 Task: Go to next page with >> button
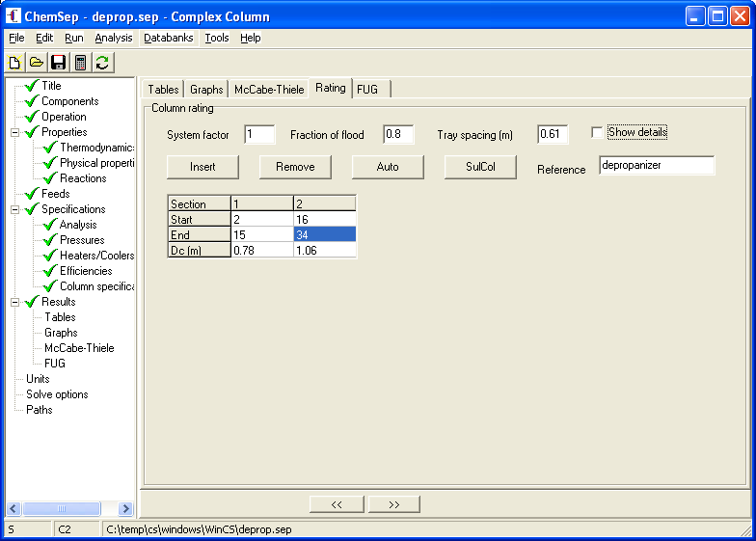pos(393,504)
